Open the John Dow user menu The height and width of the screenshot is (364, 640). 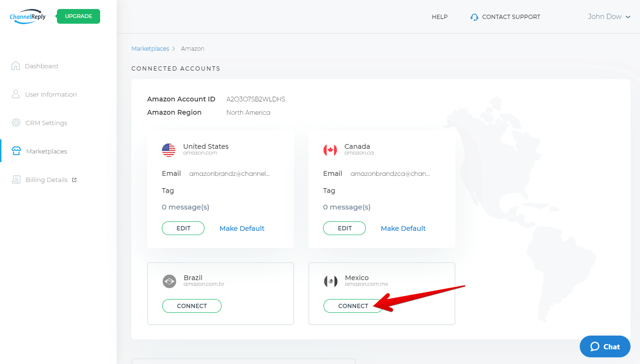609,17
